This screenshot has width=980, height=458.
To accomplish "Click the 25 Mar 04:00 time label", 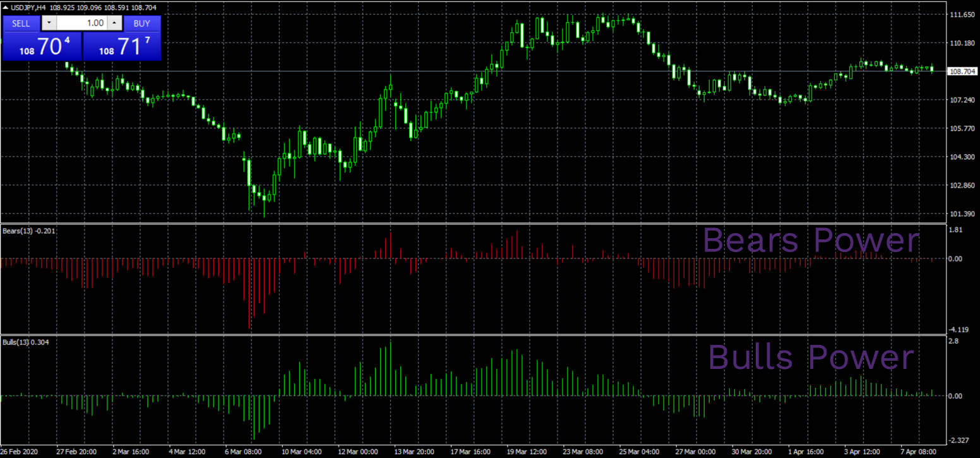I will pyautogui.click(x=638, y=452).
